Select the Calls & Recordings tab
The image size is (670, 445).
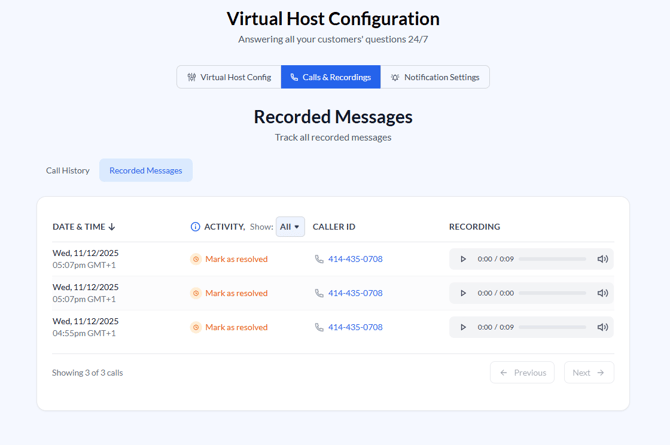pyautogui.click(x=331, y=77)
